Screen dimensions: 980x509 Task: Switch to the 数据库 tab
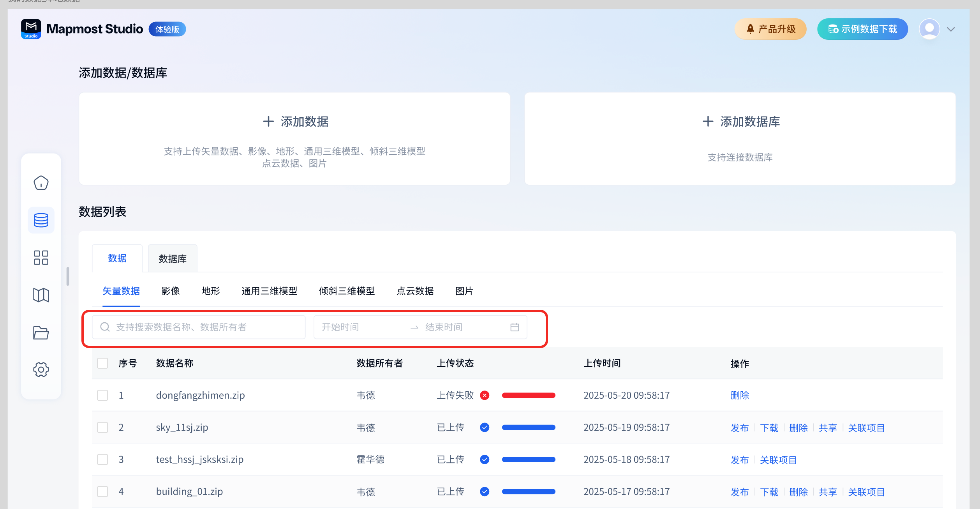(173, 259)
